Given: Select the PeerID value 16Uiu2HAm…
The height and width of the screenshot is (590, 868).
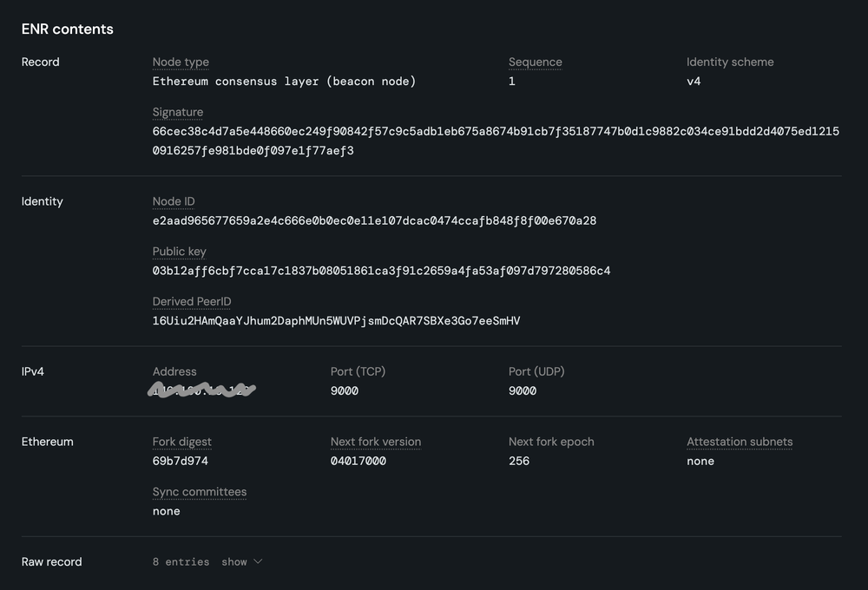Looking at the screenshot, I should tap(336, 321).
